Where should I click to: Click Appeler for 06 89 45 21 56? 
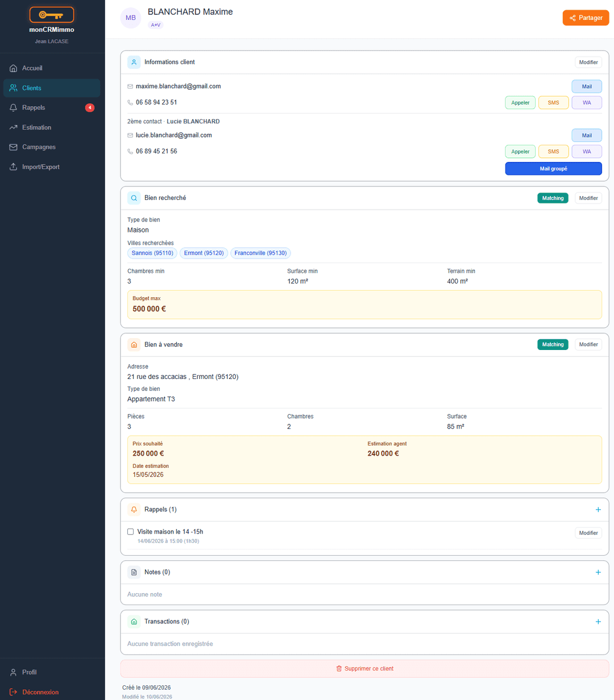(520, 152)
